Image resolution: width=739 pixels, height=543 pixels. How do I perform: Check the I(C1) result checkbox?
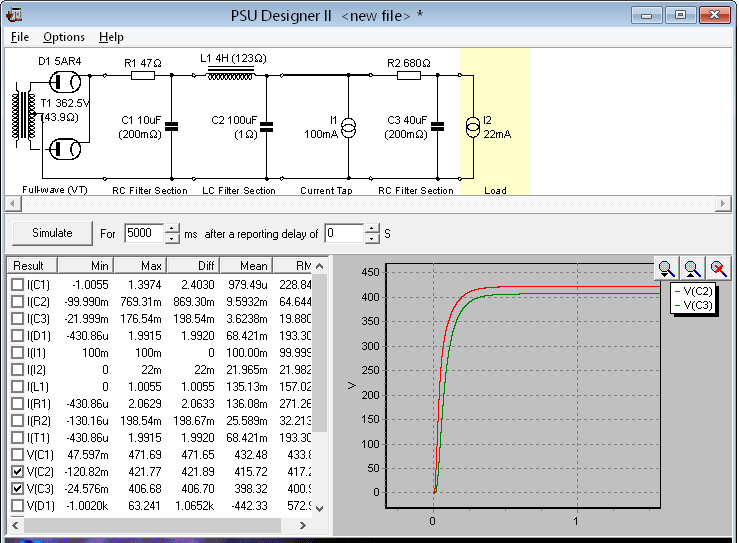coord(17,285)
